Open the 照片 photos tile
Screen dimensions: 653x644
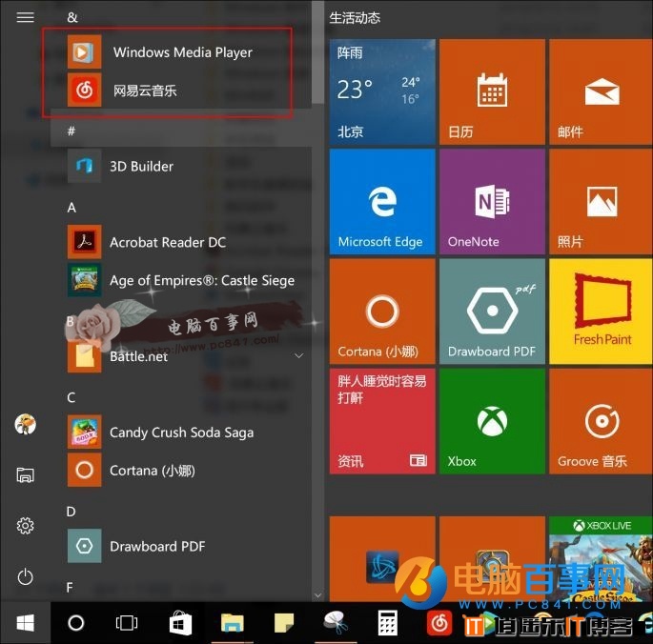click(x=601, y=201)
